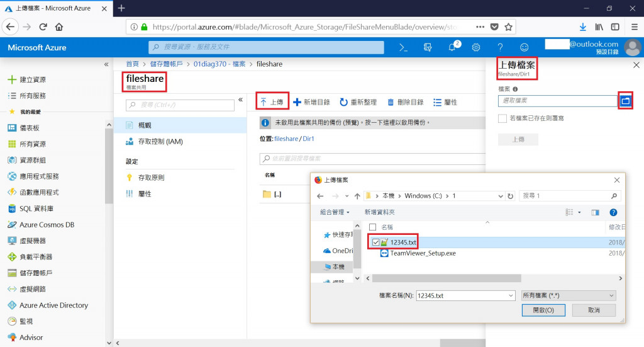This screenshot has width=644, height=347.
Task: Click 新增資料夾 in file dialog
Action: (x=379, y=212)
